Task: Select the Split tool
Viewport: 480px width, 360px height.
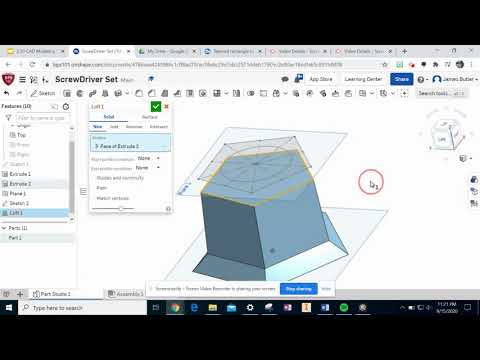Action: click(x=263, y=93)
